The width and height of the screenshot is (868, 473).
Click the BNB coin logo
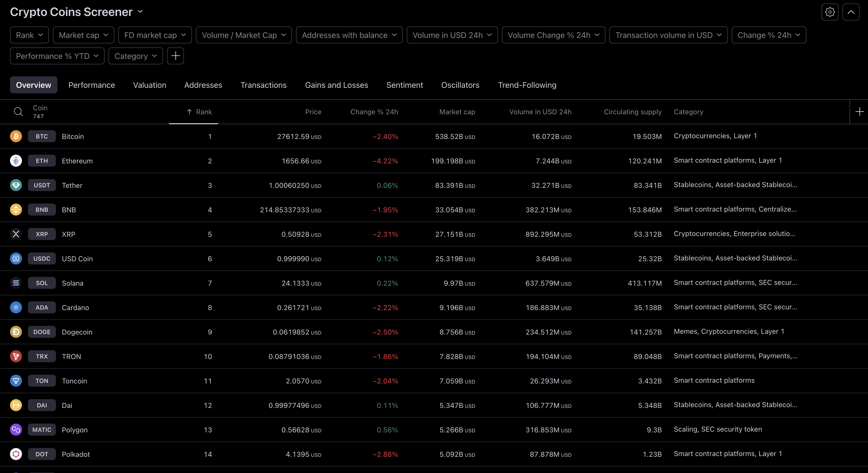(16, 210)
